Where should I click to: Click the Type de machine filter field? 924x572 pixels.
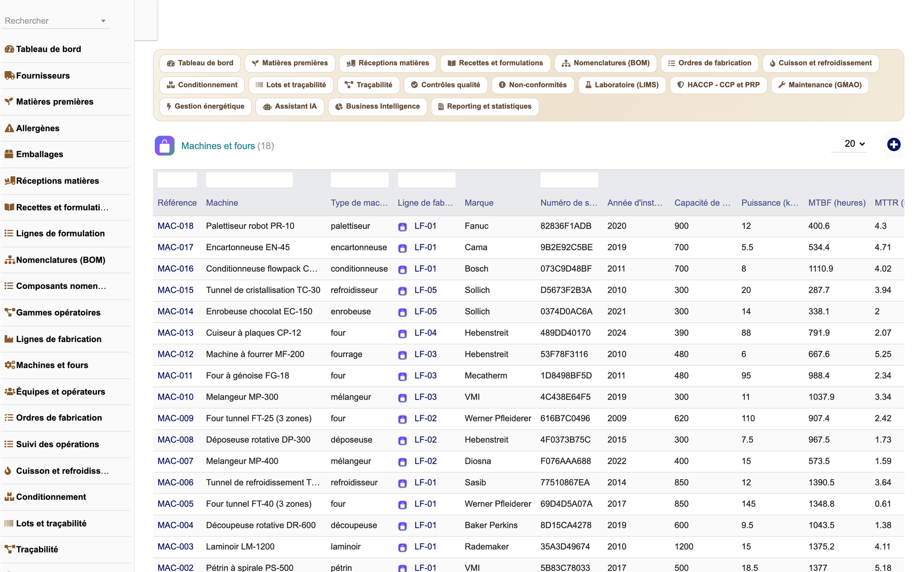(359, 180)
